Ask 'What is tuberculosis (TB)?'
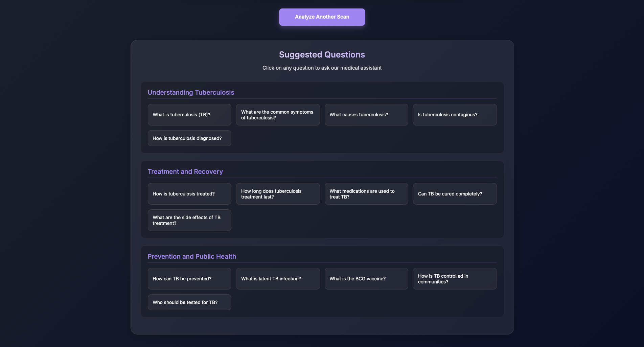Viewport: 644px width, 347px height. 189,115
